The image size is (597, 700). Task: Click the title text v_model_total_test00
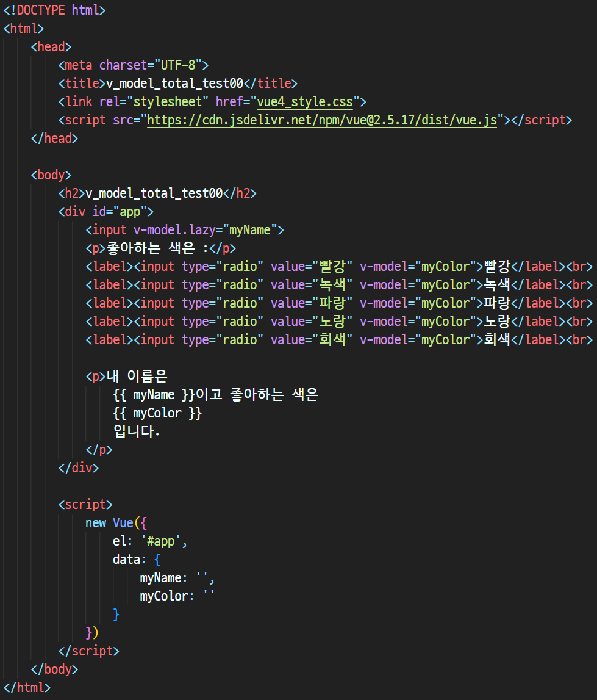pos(174,84)
